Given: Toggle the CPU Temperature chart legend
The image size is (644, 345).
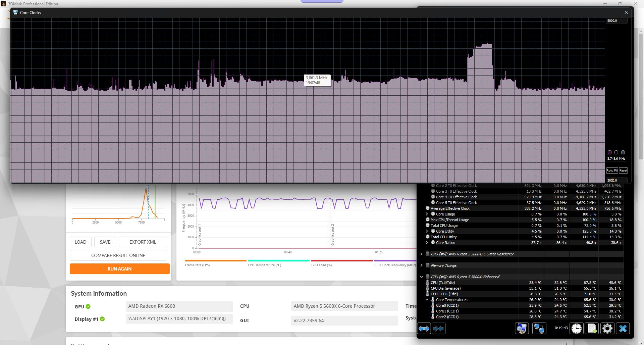Looking at the screenshot, I should [x=279, y=263].
